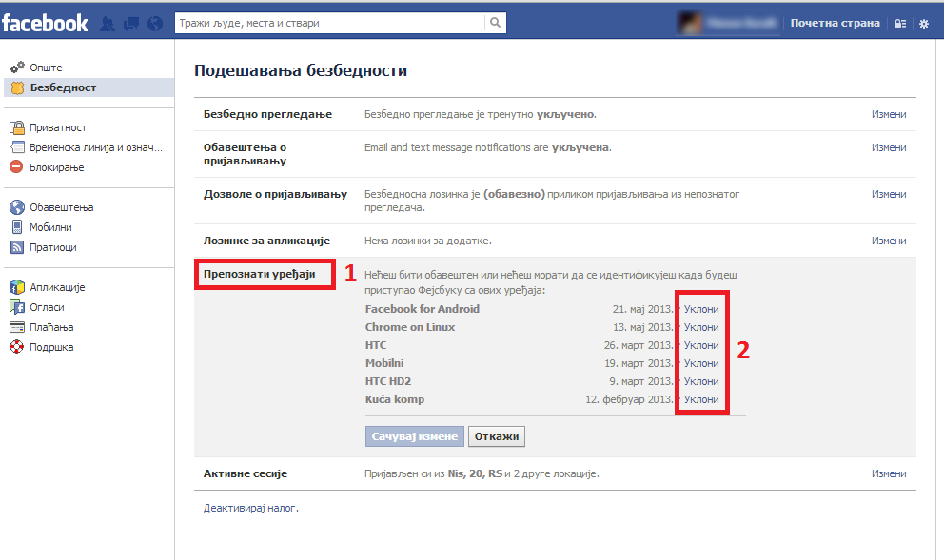
Task: Click the Приватност lock icon
Action: point(17,126)
